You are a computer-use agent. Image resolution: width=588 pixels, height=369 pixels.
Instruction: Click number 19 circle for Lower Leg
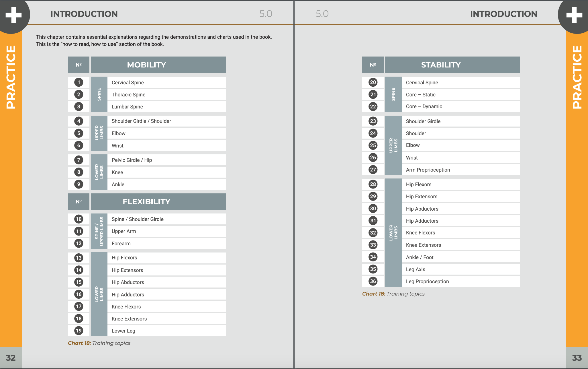point(79,331)
